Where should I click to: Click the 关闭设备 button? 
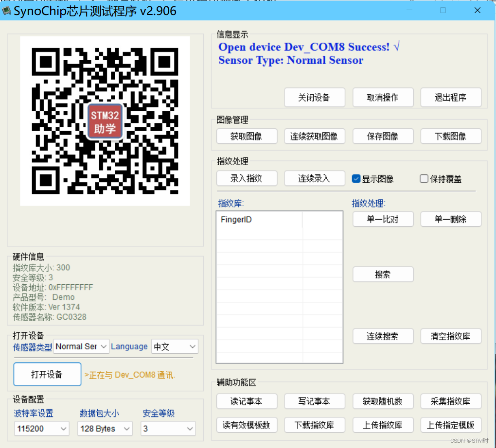click(315, 97)
